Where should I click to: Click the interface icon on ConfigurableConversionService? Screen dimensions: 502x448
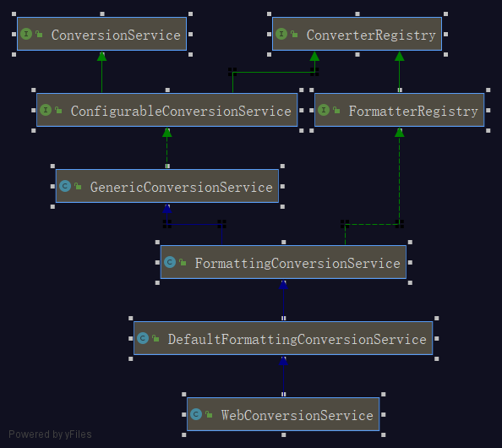click(x=46, y=110)
